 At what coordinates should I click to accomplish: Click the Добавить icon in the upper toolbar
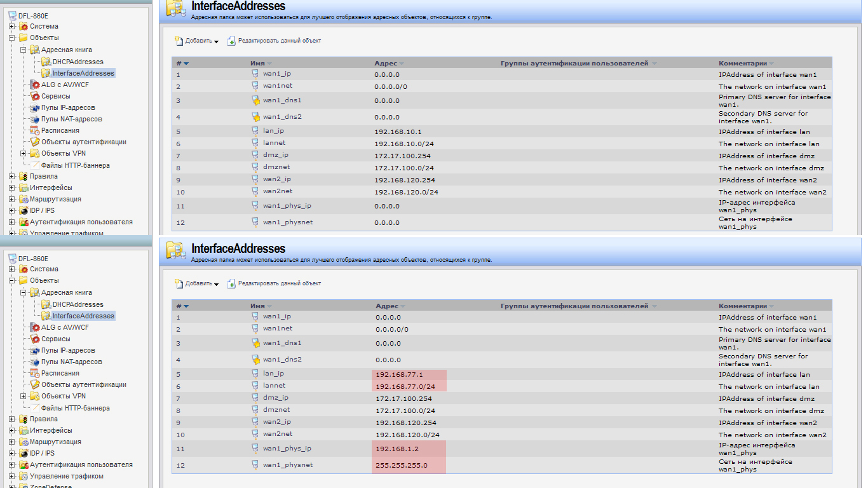179,41
